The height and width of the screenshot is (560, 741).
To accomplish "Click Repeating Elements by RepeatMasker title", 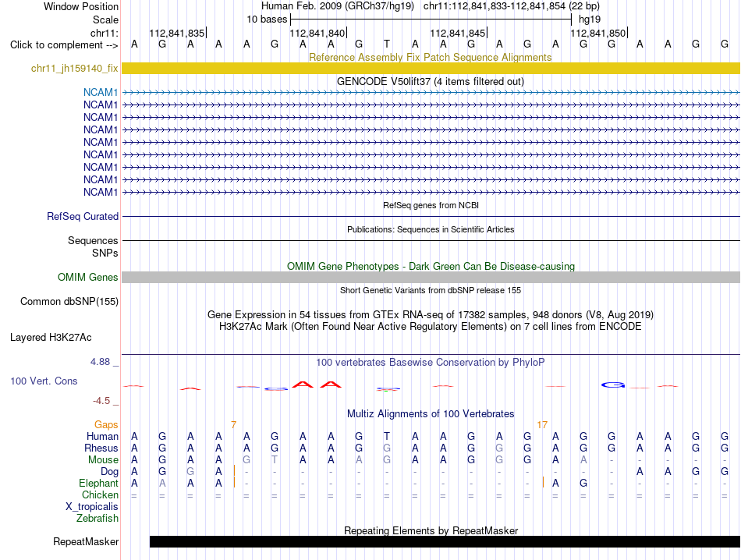I will 431,530.
